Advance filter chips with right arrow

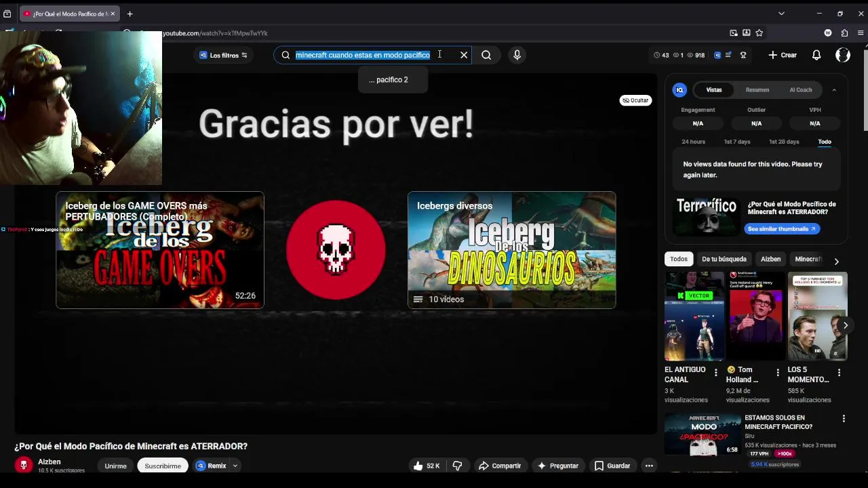coord(836,261)
